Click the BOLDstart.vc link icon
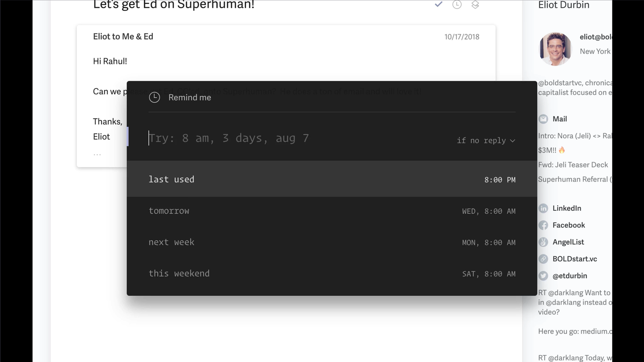Screen dimensions: 644x362 [x=543, y=259]
